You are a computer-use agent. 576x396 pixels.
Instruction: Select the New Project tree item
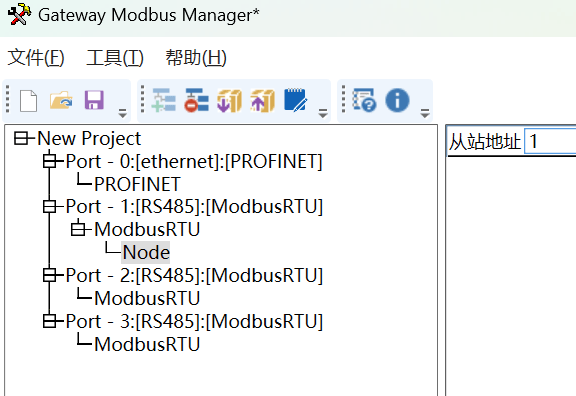click(x=89, y=138)
